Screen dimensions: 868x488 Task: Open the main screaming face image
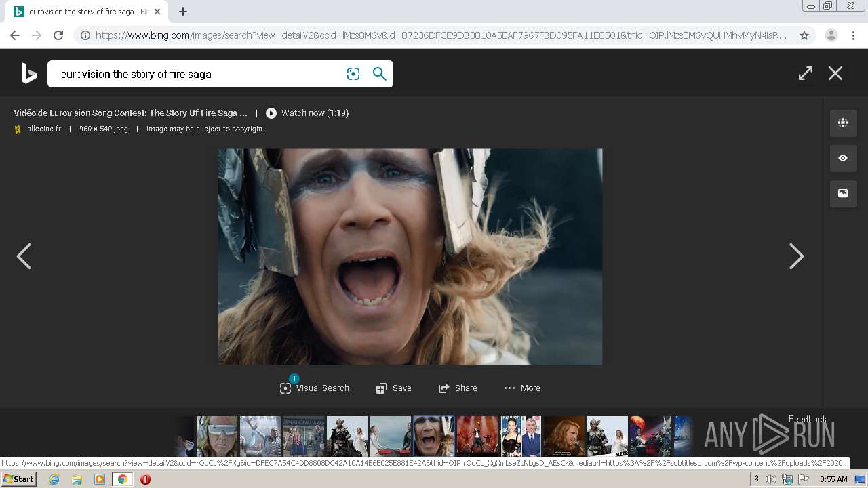click(x=410, y=256)
